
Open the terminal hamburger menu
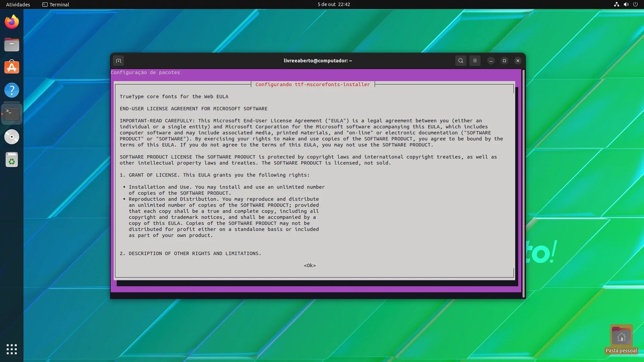pos(475,61)
